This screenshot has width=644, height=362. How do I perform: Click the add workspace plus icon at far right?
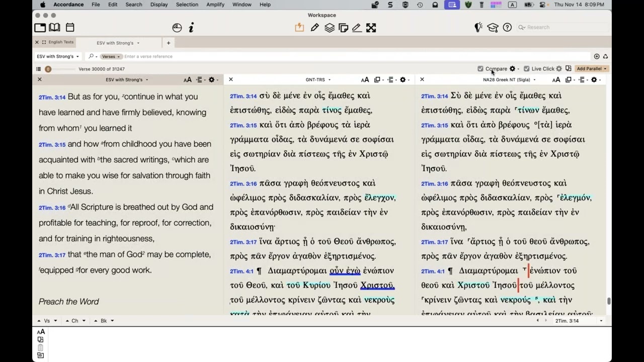[597, 56]
